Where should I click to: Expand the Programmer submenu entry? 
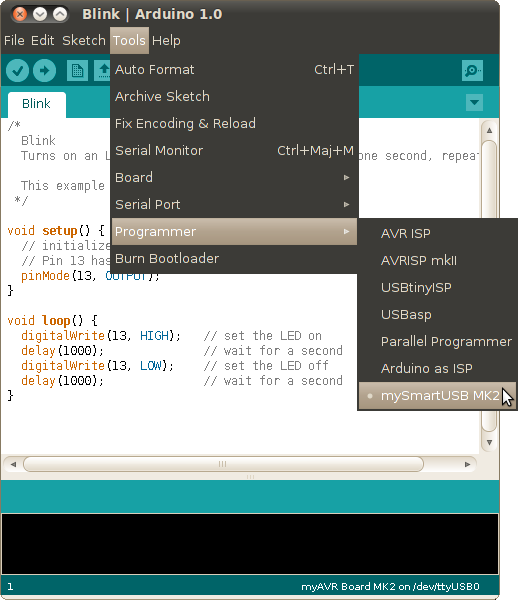(234, 232)
